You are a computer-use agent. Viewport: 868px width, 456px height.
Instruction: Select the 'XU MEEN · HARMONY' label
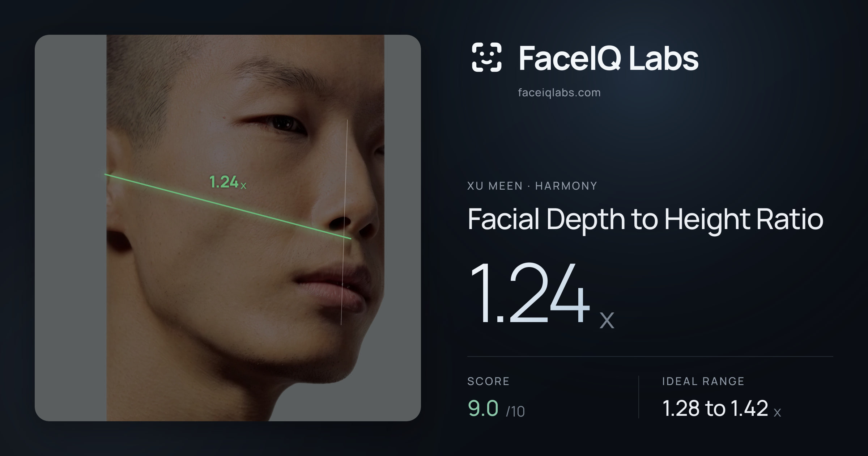tap(532, 186)
